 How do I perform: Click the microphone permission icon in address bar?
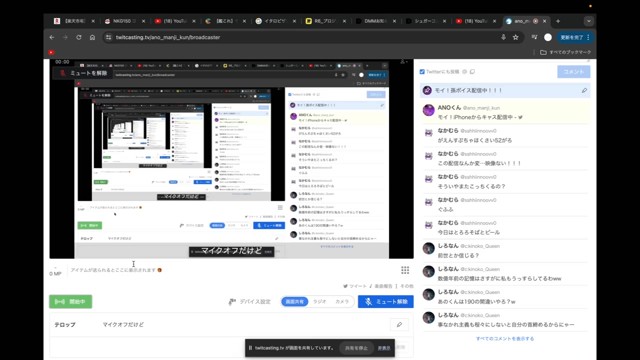tap(503, 37)
